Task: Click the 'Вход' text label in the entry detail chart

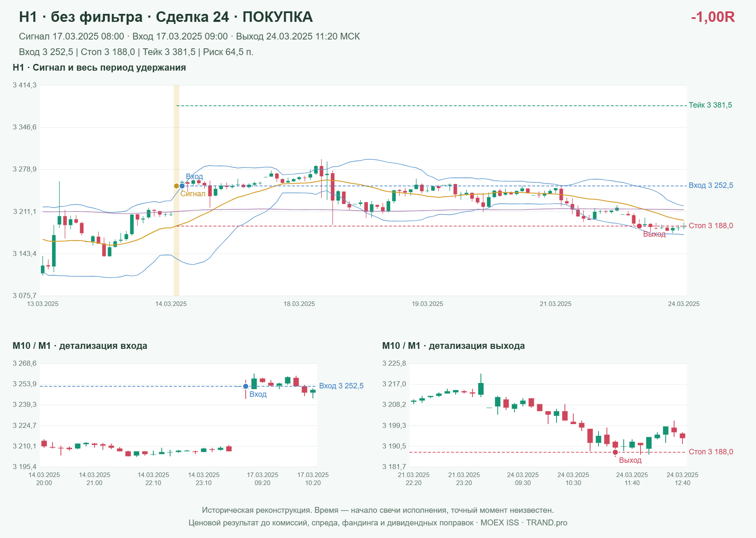Action: click(258, 394)
